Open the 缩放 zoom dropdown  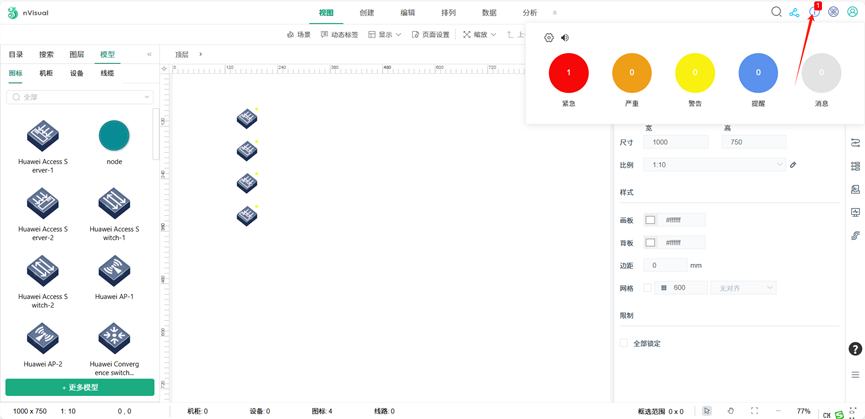tap(479, 35)
